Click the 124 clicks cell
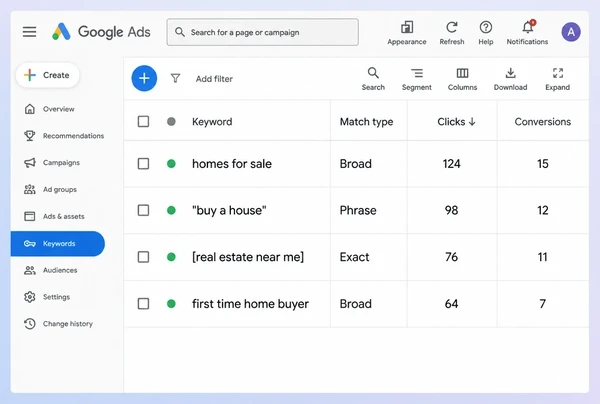This screenshot has width=600, height=404. point(452,164)
